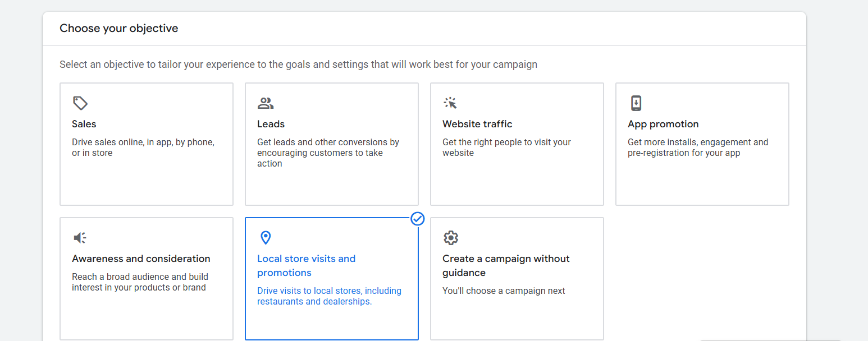Click the Website traffic cursor icon

(x=450, y=103)
